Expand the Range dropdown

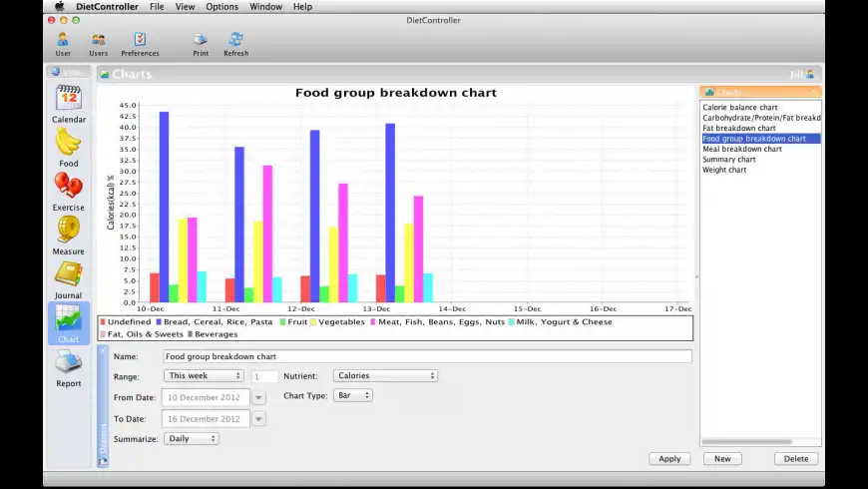(204, 376)
